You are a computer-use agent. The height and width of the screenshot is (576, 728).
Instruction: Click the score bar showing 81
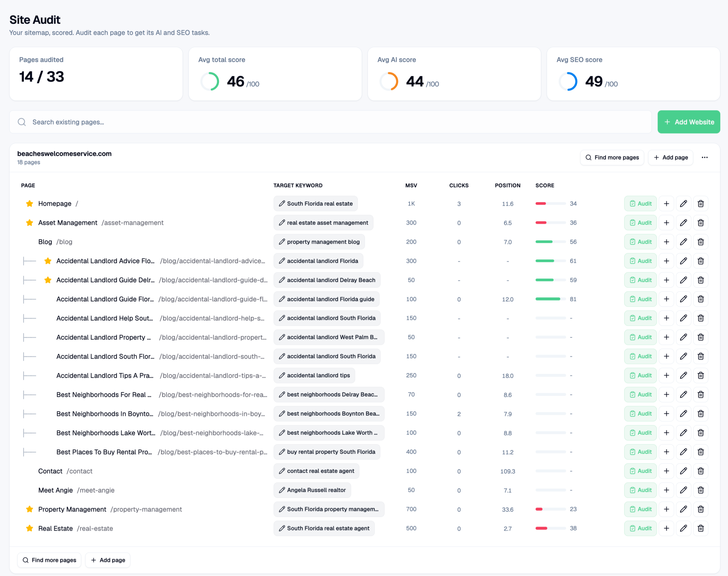550,299
